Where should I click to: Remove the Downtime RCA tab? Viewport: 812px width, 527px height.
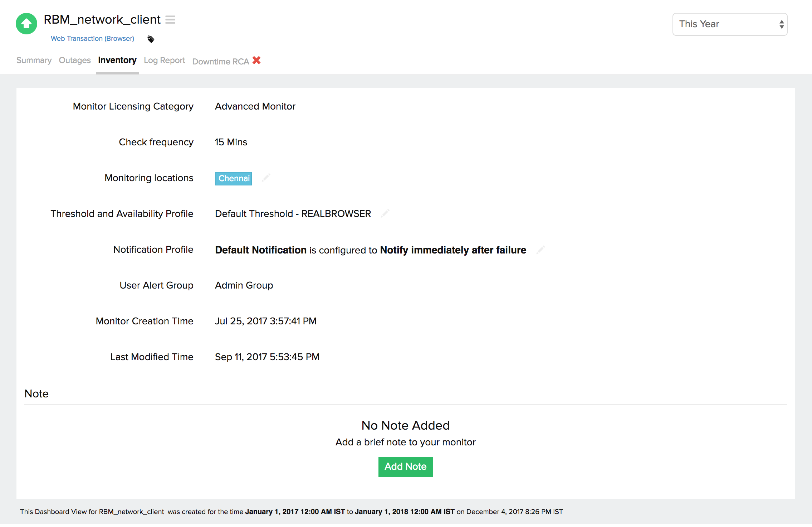(256, 61)
